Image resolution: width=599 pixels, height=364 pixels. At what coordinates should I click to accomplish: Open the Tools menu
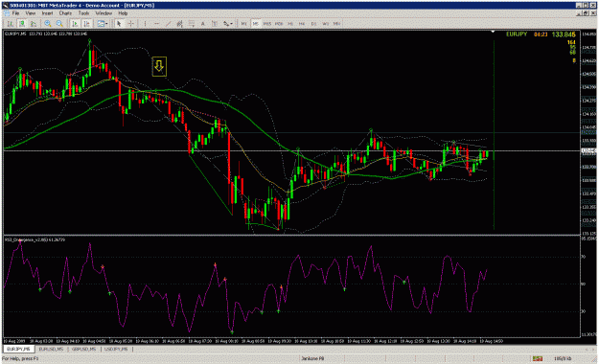coord(83,13)
